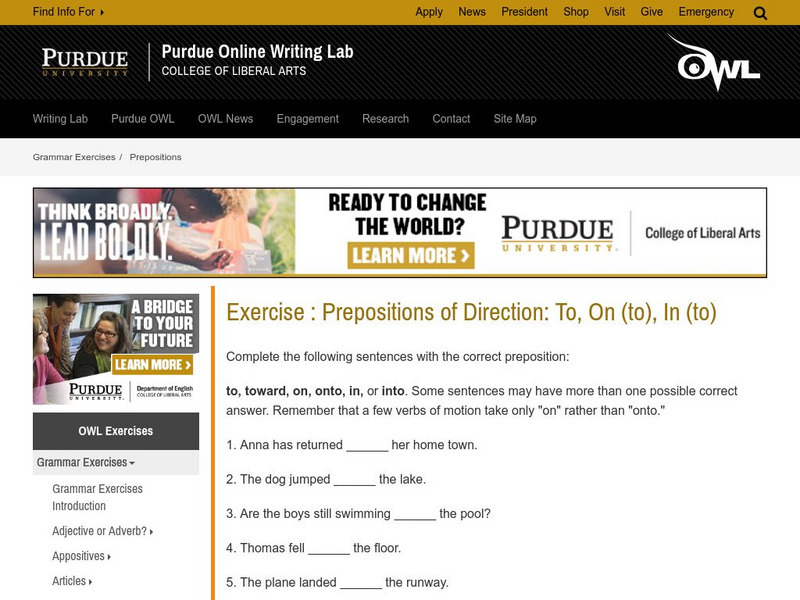The height and width of the screenshot is (600, 800).
Task: Visit the Shop link
Action: [576, 12]
